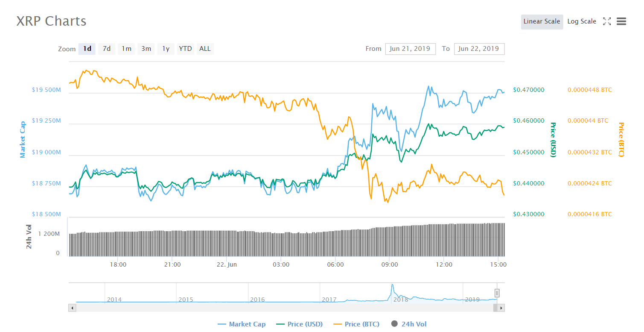Select the ALL zoom range
The width and height of the screenshot is (644, 332).
[x=205, y=49]
